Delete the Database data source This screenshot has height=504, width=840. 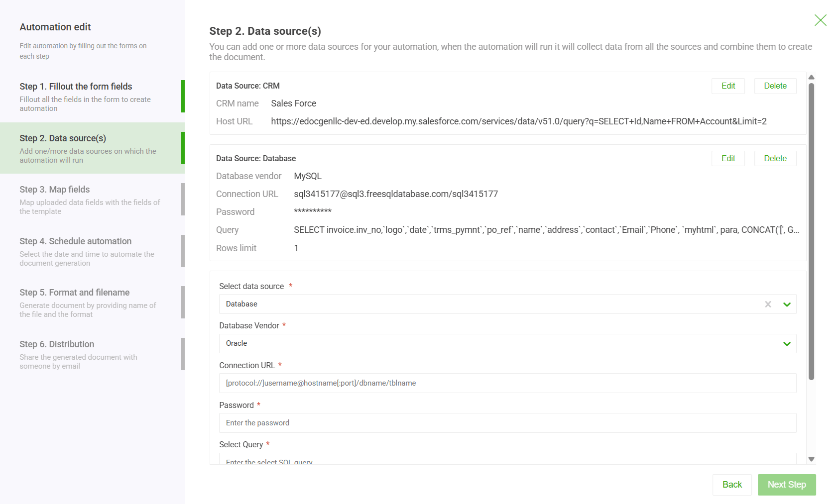775,158
